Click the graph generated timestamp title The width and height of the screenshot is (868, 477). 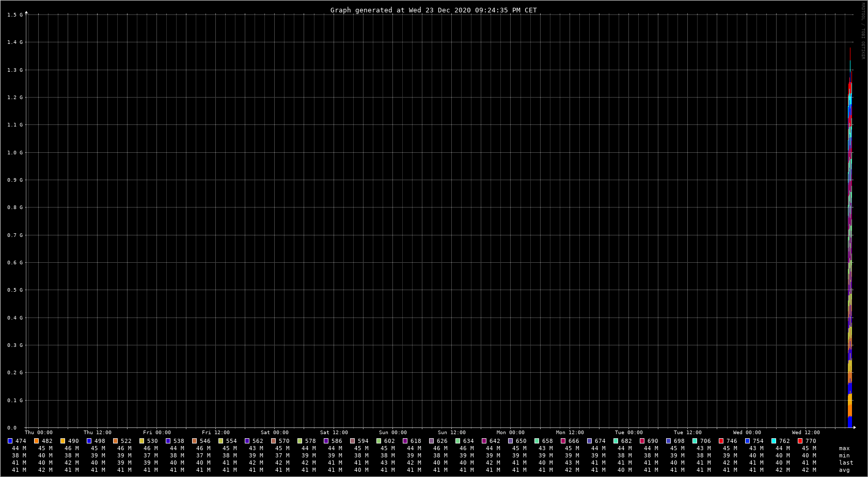[x=433, y=10]
